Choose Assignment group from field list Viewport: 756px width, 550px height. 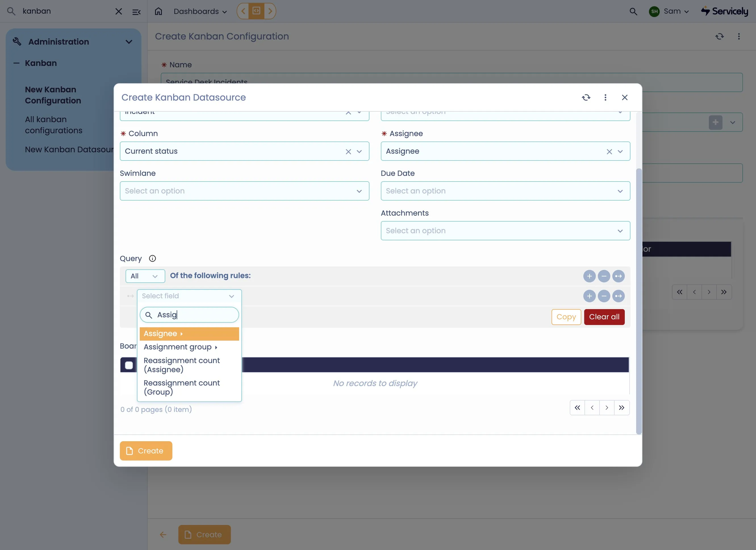[189, 347]
